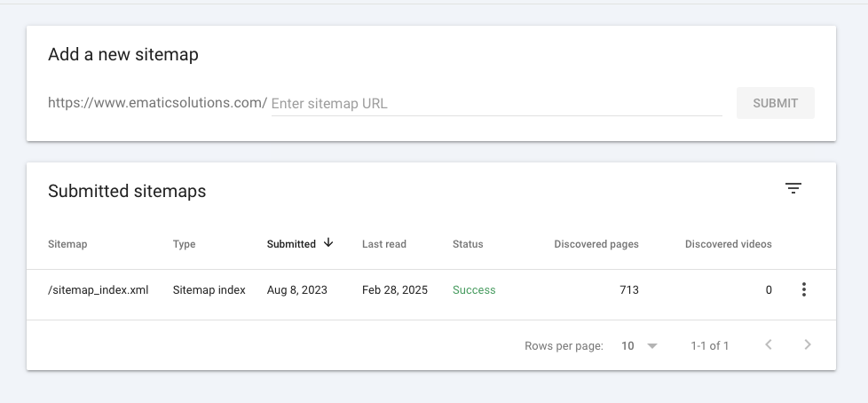
Task: Click the Status column header
Action: coord(468,244)
